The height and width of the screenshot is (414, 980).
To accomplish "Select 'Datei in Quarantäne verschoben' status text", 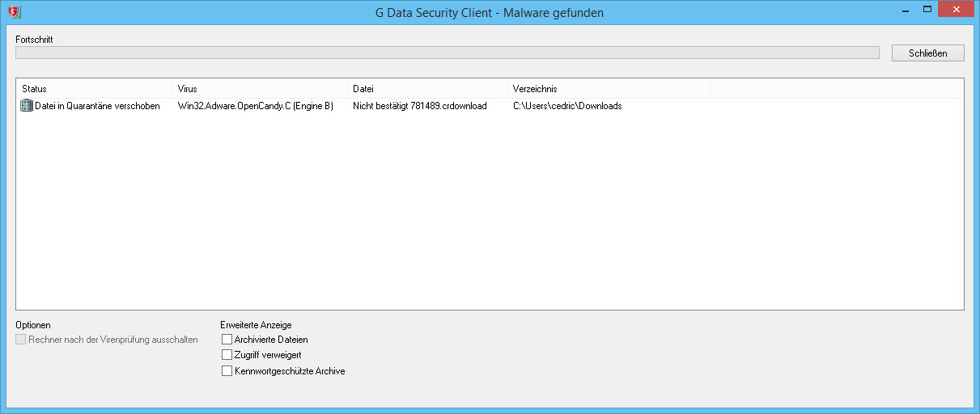I will (x=97, y=106).
